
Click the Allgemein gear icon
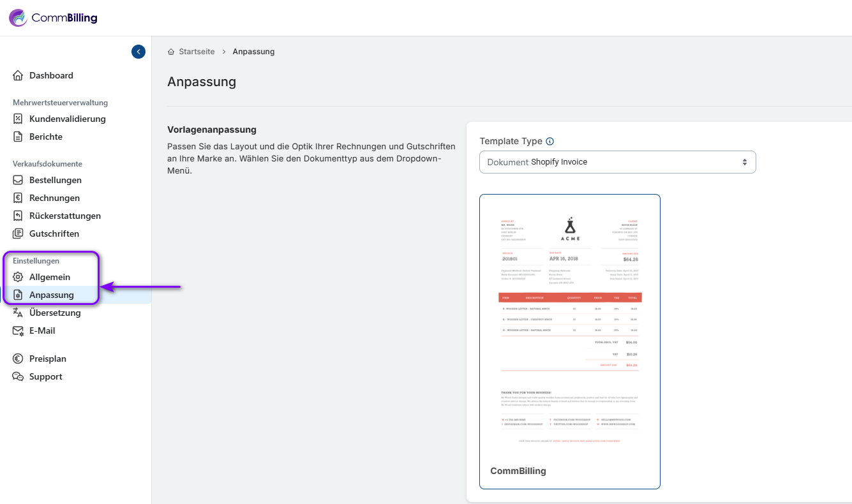pos(18,277)
